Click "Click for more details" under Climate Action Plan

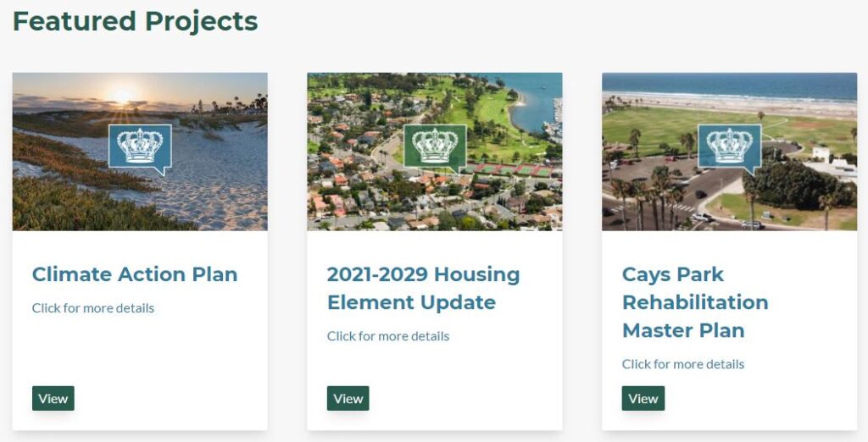(x=93, y=308)
